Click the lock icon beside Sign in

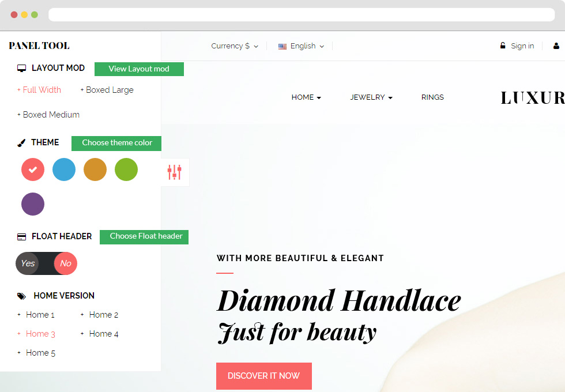click(503, 46)
